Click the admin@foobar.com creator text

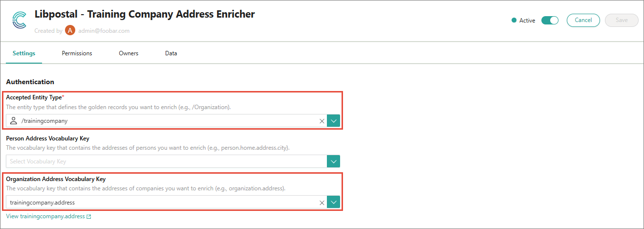pyautogui.click(x=104, y=31)
